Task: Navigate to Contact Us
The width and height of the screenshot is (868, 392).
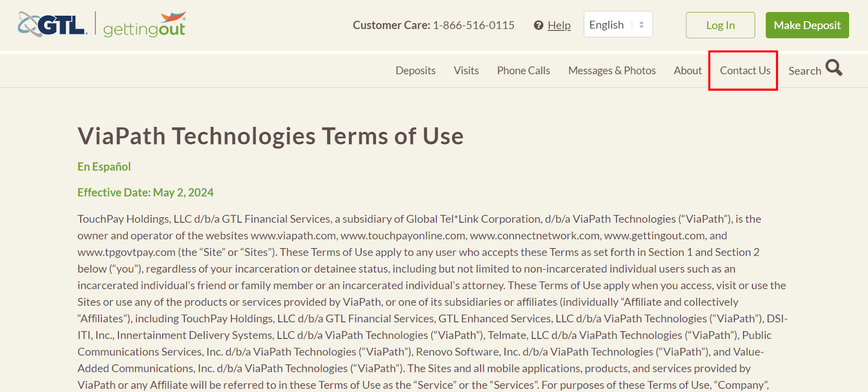Action: 745,71
